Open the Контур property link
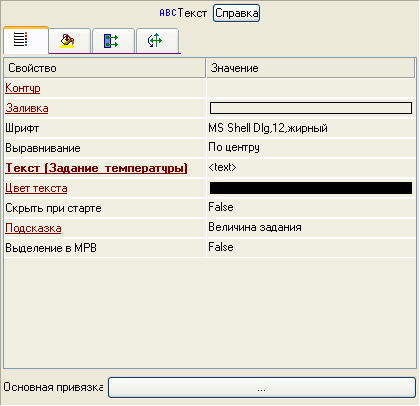The height and width of the screenshot is (406, 420). (23, 88)
